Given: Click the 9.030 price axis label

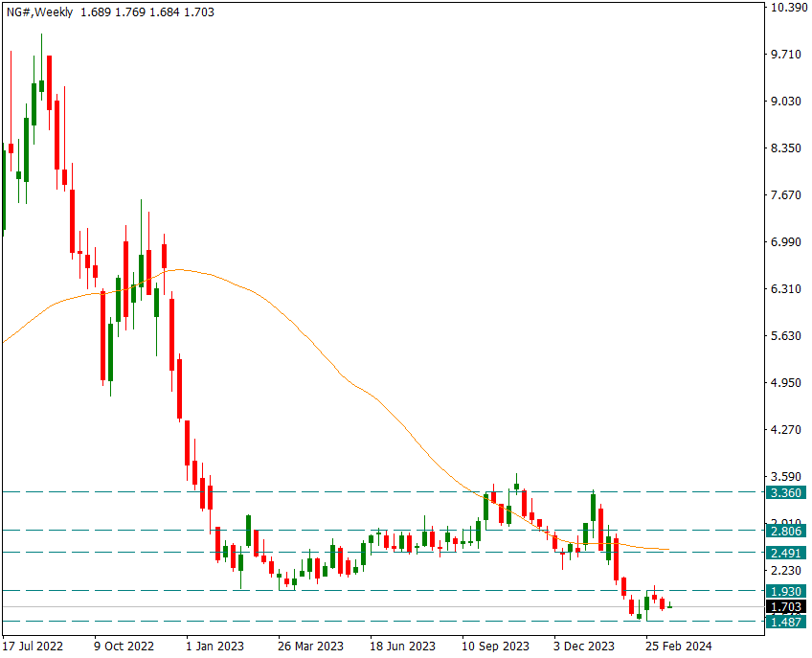Looking at the screenshot, I should [786, 101].
